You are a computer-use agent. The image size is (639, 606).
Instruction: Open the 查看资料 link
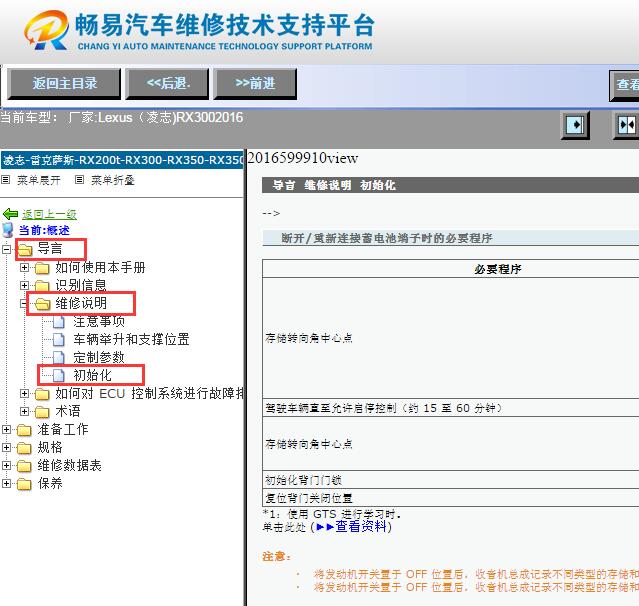coord(361,527)
